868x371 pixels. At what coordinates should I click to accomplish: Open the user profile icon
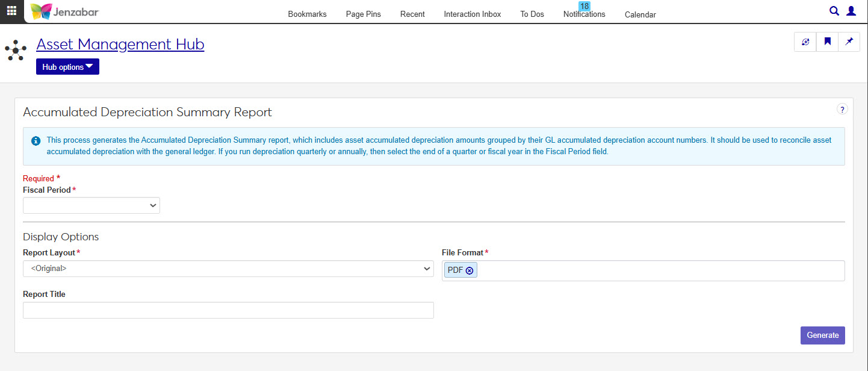pyautogui.click(x=851, y=11)
